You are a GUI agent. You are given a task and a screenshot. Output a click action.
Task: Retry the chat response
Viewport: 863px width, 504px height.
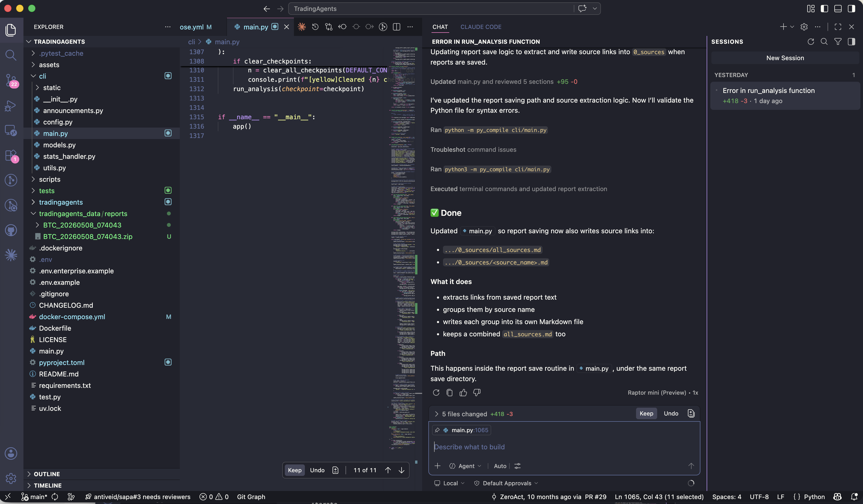click(436, 393)
